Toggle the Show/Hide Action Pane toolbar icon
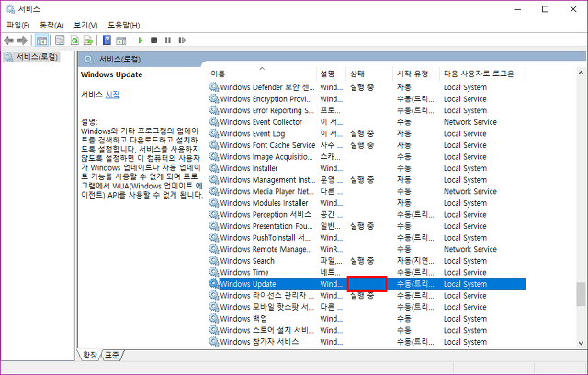The image size is (588, 375). pyautogui.click(x=120, y=40)
